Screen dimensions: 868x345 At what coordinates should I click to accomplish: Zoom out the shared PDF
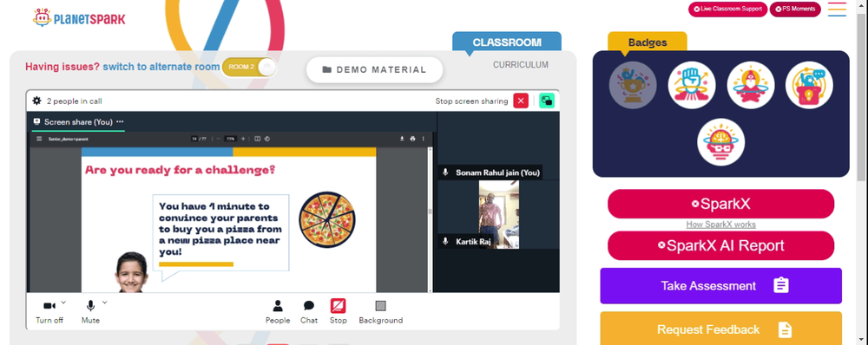pyautogui.click(x=218, y=139)
